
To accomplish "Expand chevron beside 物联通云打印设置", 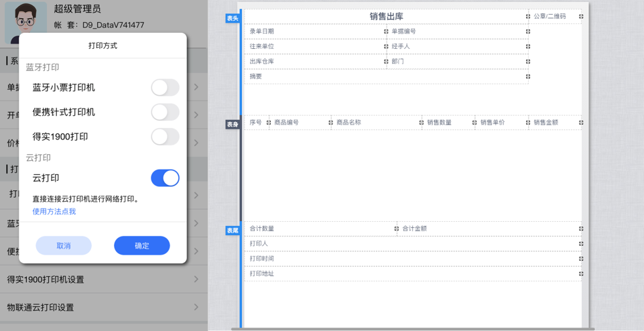I will pos(196,308).
